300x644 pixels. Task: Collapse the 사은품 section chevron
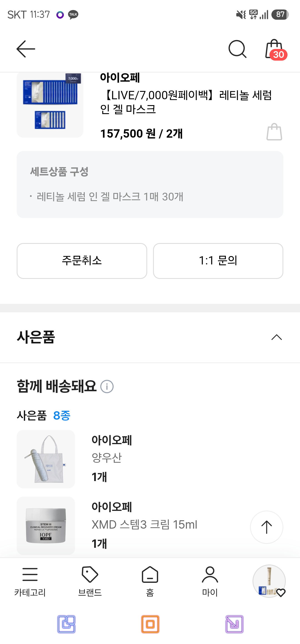click(277, 337)
